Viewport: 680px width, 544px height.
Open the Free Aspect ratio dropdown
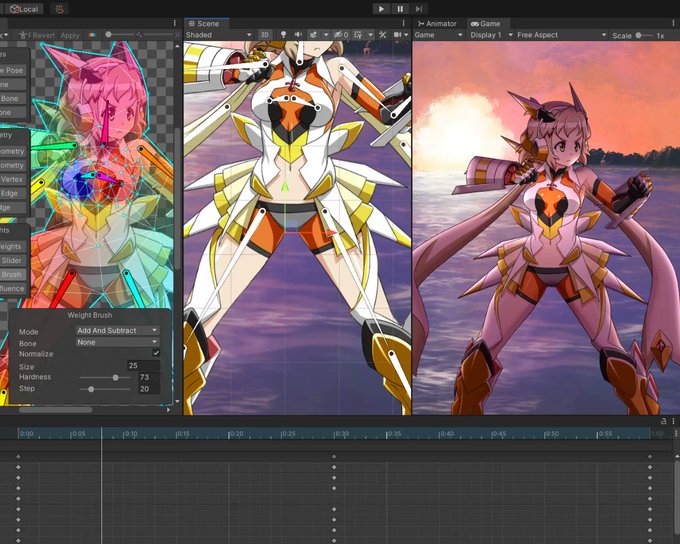[561, 35]
